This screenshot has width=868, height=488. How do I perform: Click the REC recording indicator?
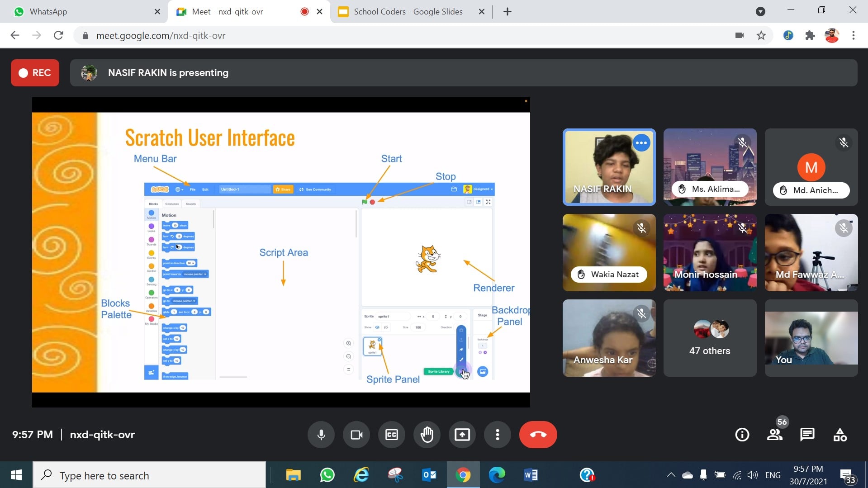35,73
